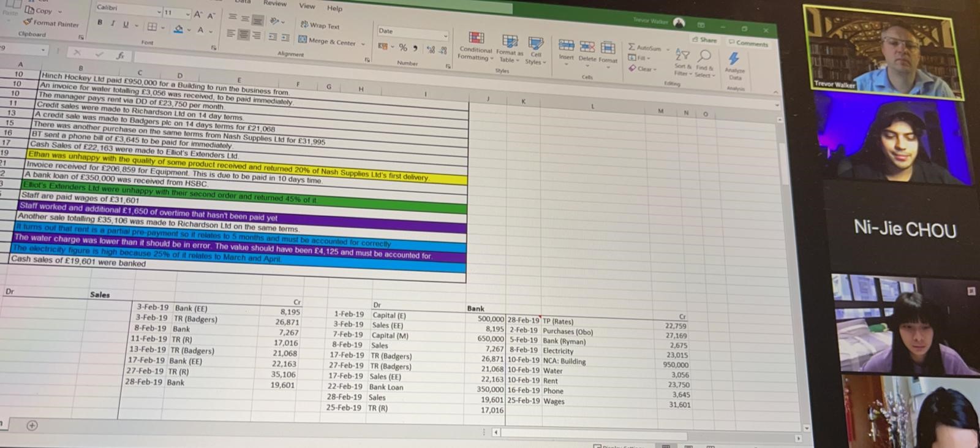The height and width of the screenshot is (448, 980).
Task: Align text to the right
Action: point(257,36)
